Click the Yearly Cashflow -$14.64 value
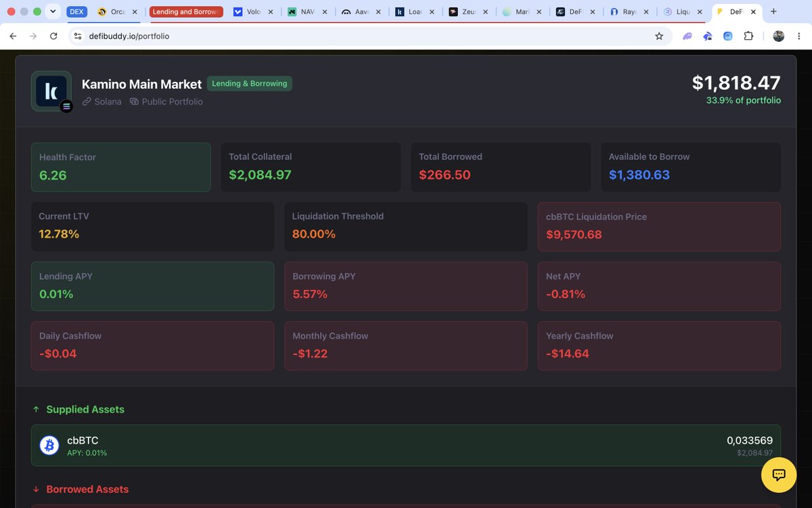The width and height of the screenshot is (812, 508). 568,354
